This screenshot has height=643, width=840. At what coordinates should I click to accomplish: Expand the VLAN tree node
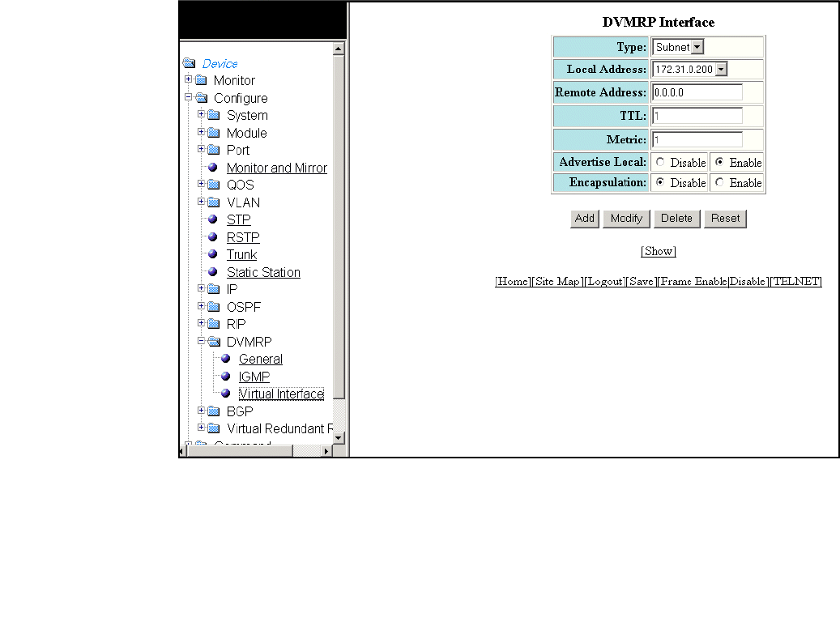click(201, 202)
